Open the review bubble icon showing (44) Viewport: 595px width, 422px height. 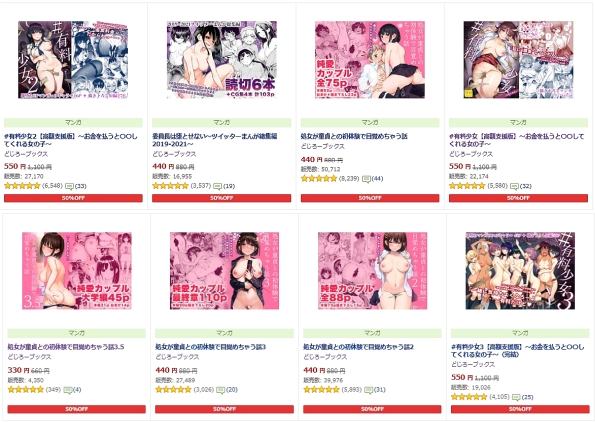(366, 179)
